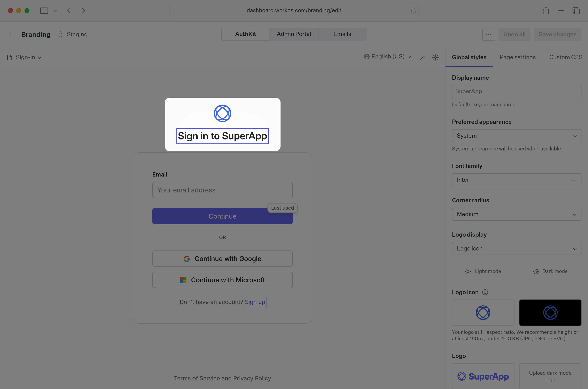Image resolution: width=588 pixels, height=389 pixels.
Task: Click the browser share icon
Action: pyautogui.click(x=546, y=11)
